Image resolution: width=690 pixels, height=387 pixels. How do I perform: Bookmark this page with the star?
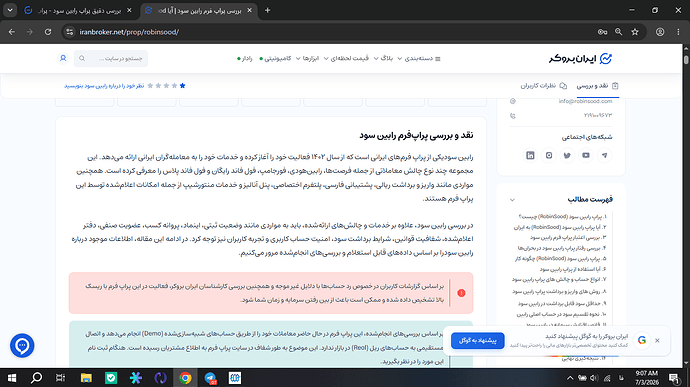coord(635,32)
